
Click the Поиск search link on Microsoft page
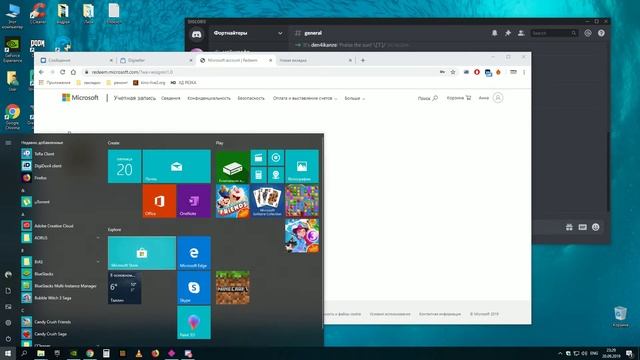point(427,98)
